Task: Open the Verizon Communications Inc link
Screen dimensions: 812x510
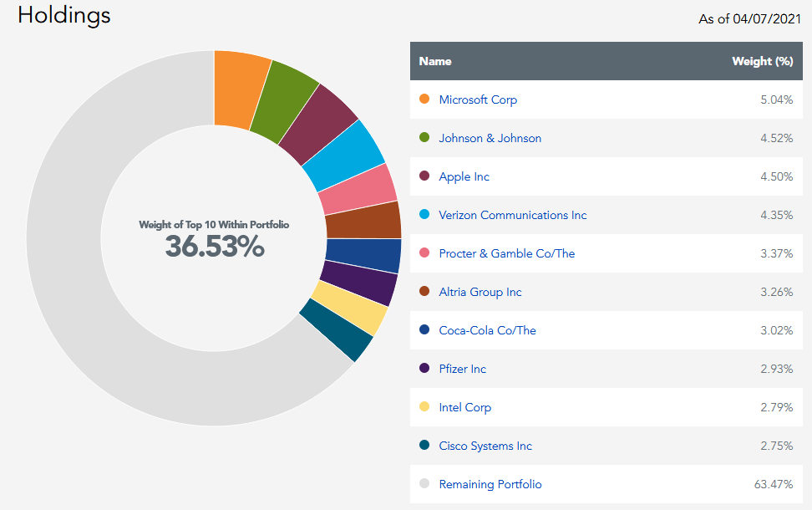Action: pyautogui.click(x=513, y=215)
